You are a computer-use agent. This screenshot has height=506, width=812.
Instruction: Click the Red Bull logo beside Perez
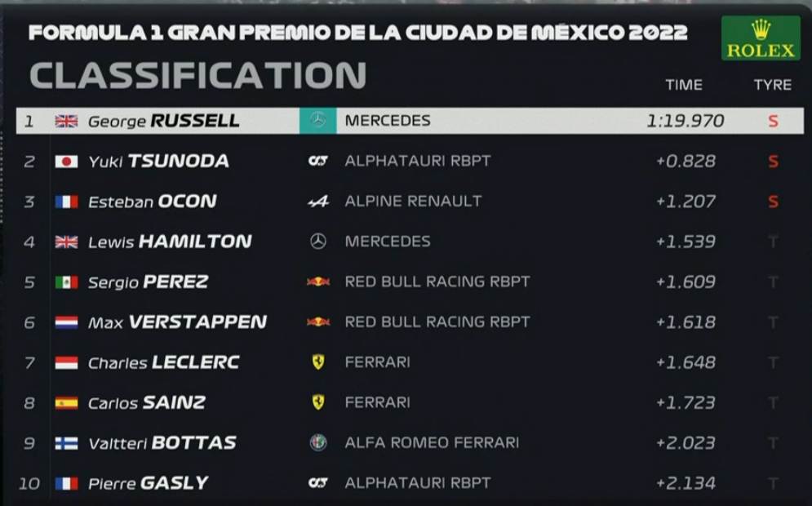[x=317, y=282]
